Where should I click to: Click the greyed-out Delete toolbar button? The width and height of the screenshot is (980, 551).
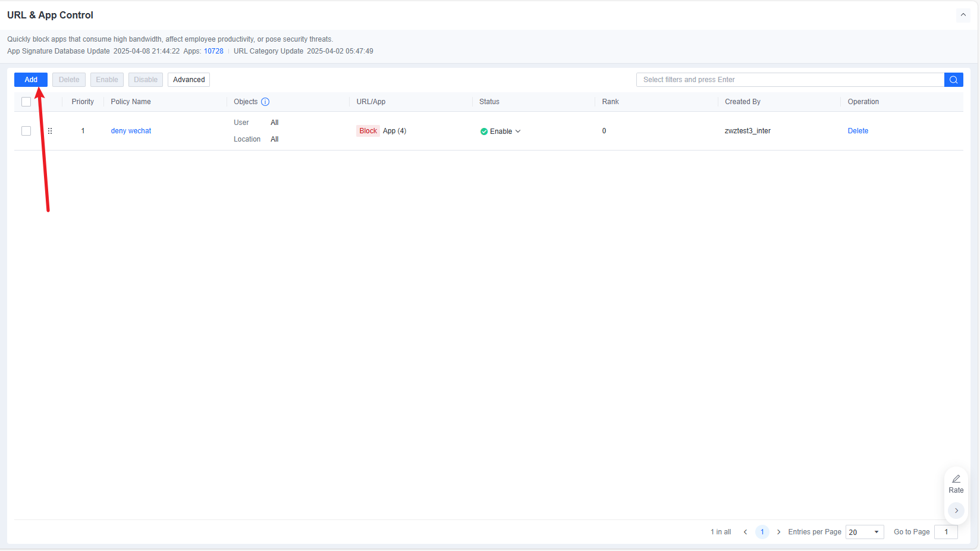pos(69,80)
